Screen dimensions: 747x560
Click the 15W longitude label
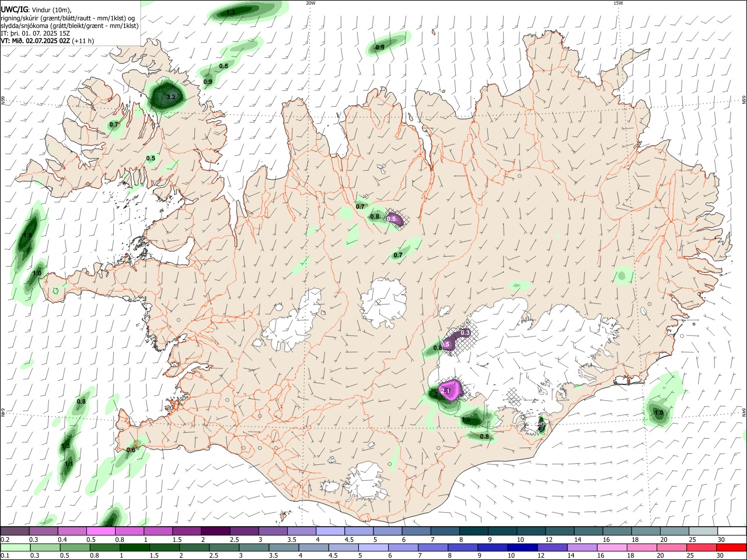[618, 3]
